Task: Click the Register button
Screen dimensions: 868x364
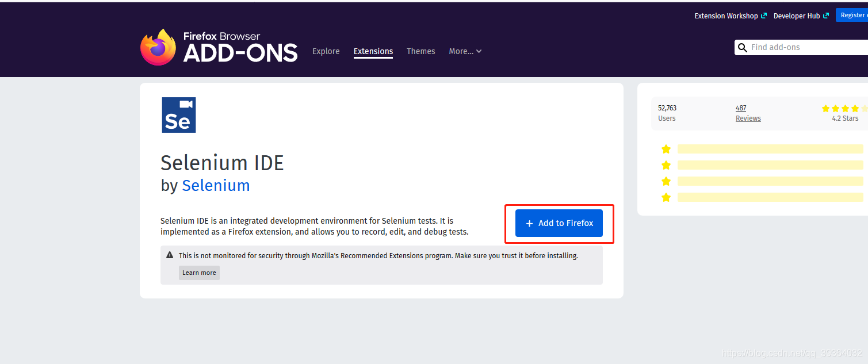Action: tap(852, 14)
